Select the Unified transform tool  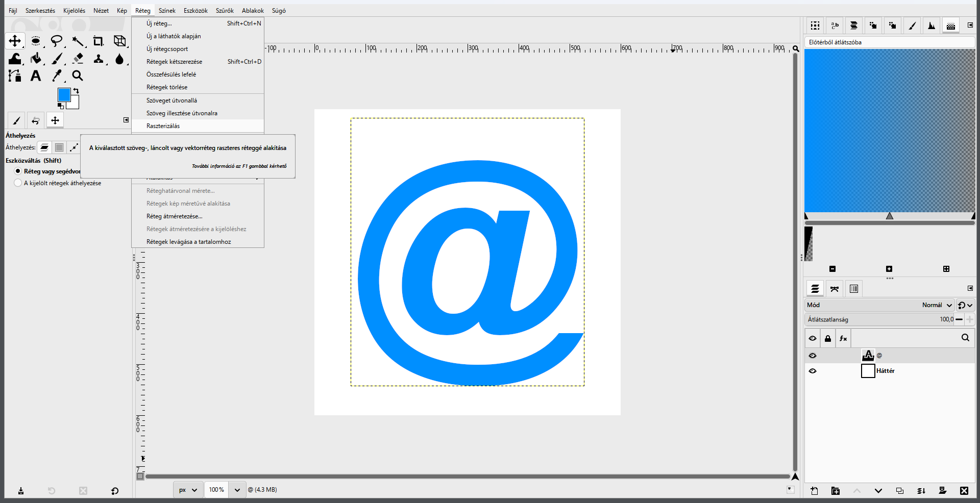coord(119,41)
